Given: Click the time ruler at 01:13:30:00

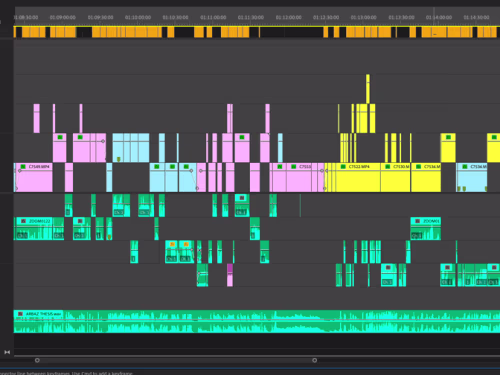Looking at the screenshot, I should [401, 17].
